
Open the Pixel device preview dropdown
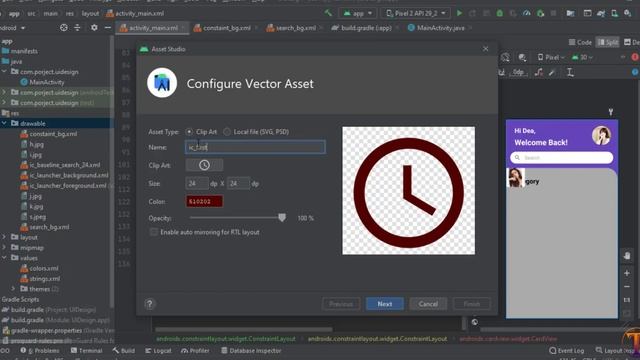[551, 57]
